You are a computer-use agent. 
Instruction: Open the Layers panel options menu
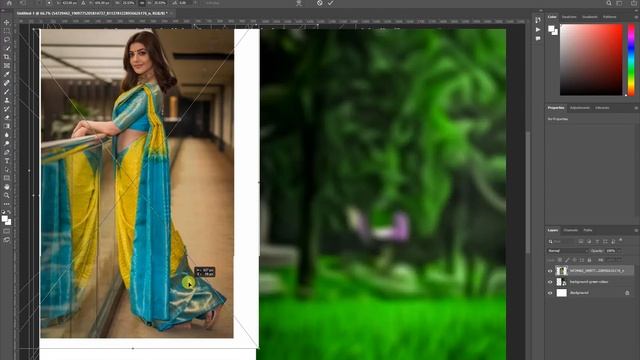tap(636, 230)
